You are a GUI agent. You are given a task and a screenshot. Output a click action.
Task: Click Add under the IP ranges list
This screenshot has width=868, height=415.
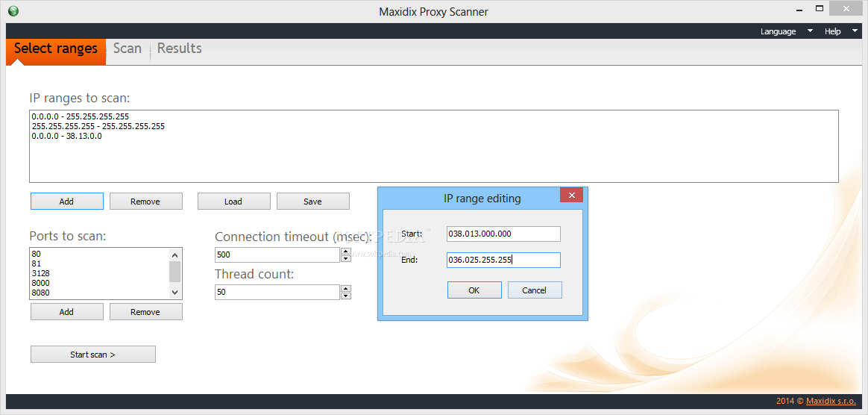[x=66, y=202]
